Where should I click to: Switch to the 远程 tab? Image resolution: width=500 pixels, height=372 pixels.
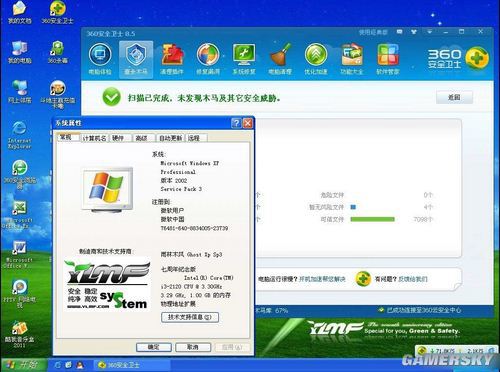196,138
